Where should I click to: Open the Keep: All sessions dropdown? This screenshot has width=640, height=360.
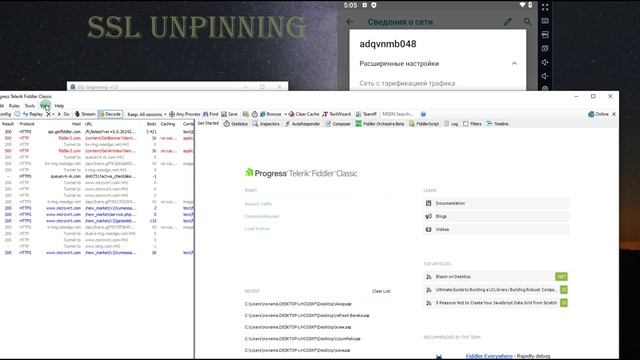pos(147,114)
